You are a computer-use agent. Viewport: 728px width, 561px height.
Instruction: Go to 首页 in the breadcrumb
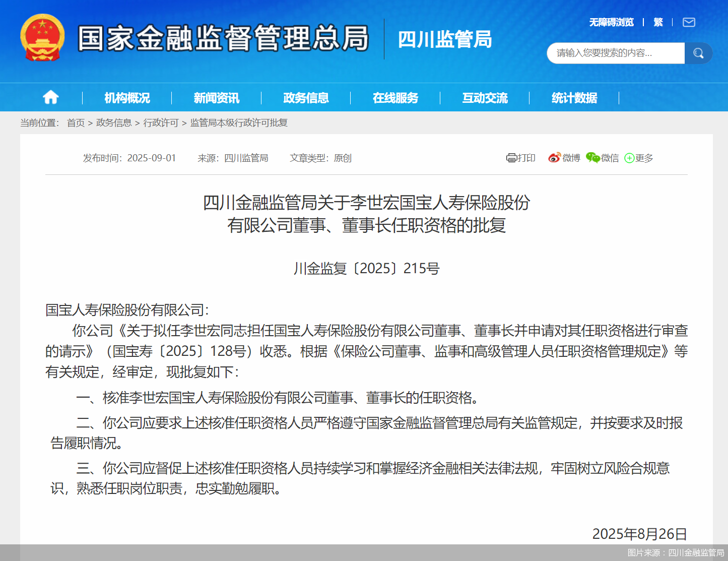coord(76,123)
